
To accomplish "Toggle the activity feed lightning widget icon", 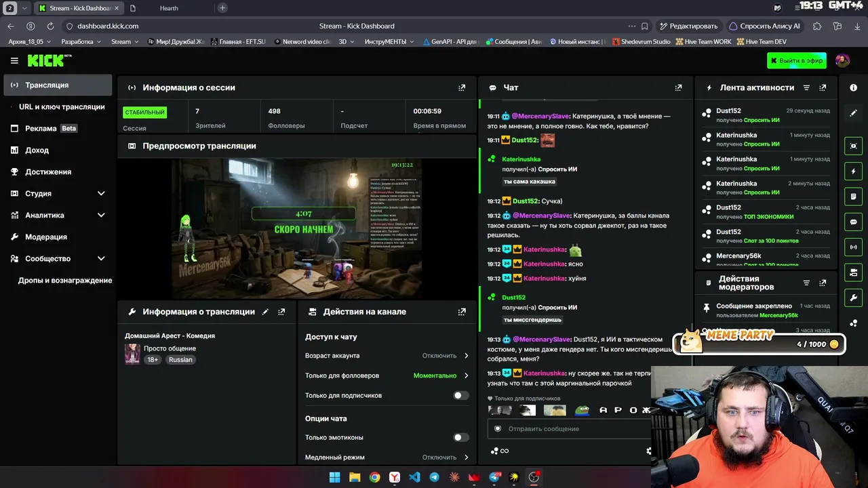I will pyautogui.click(x=853, y=171).
